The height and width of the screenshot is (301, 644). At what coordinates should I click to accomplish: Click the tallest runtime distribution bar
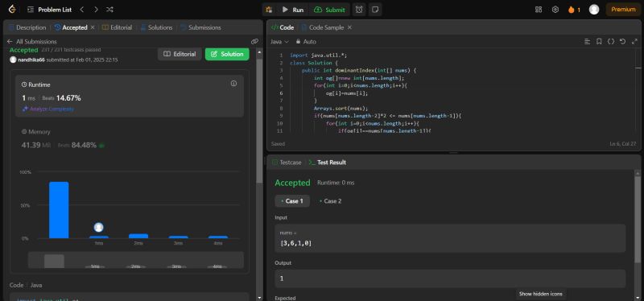tap(59, 210)
